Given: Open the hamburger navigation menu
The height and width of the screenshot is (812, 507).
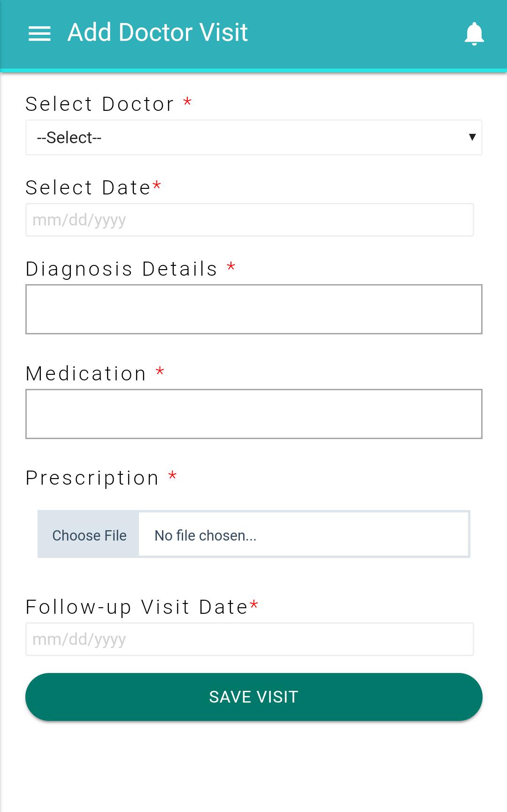Looking at the screenshot, I should point(39,33).
